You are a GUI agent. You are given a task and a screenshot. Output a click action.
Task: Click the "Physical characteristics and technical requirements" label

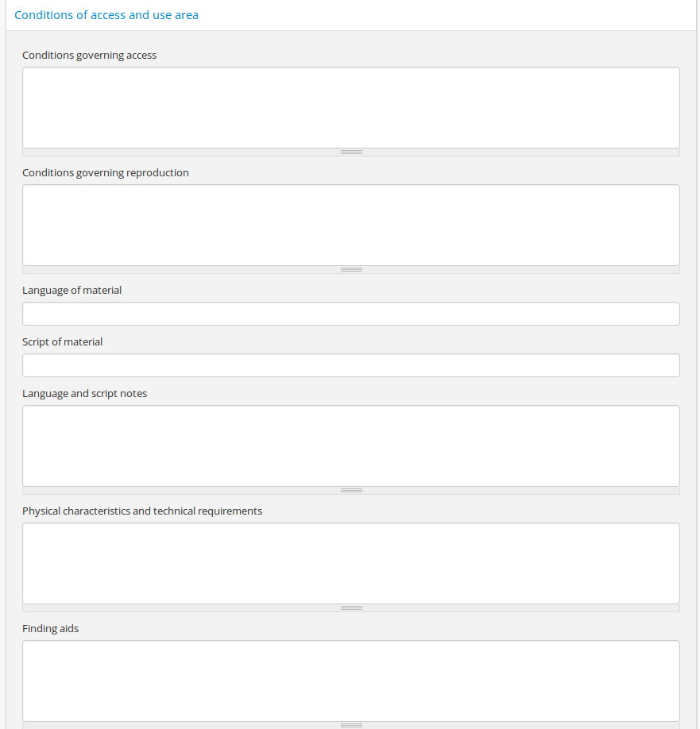point(142,511)
